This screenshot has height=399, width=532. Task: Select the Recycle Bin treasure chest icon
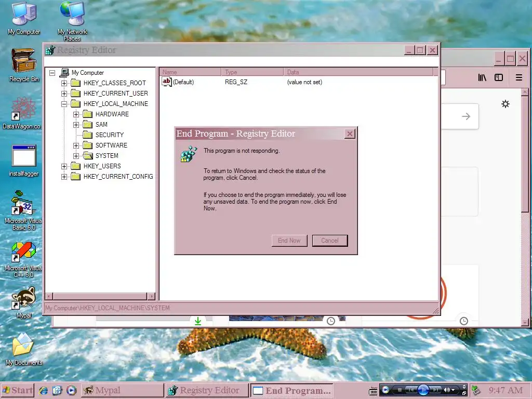(23, 60)
